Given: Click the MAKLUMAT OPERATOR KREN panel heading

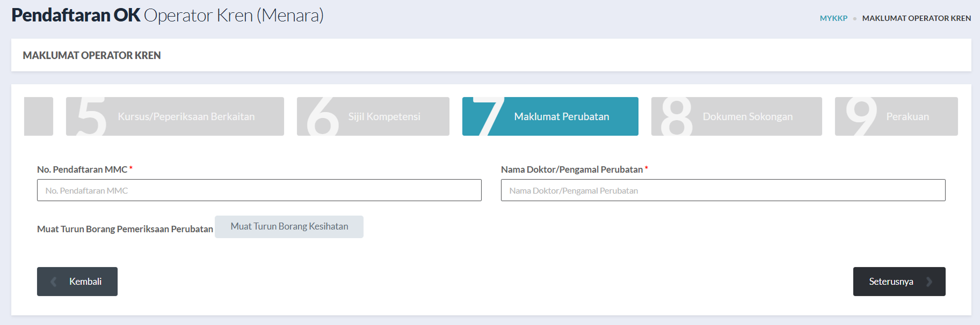Looking at the screenshot, I should [x=92, y=55].
